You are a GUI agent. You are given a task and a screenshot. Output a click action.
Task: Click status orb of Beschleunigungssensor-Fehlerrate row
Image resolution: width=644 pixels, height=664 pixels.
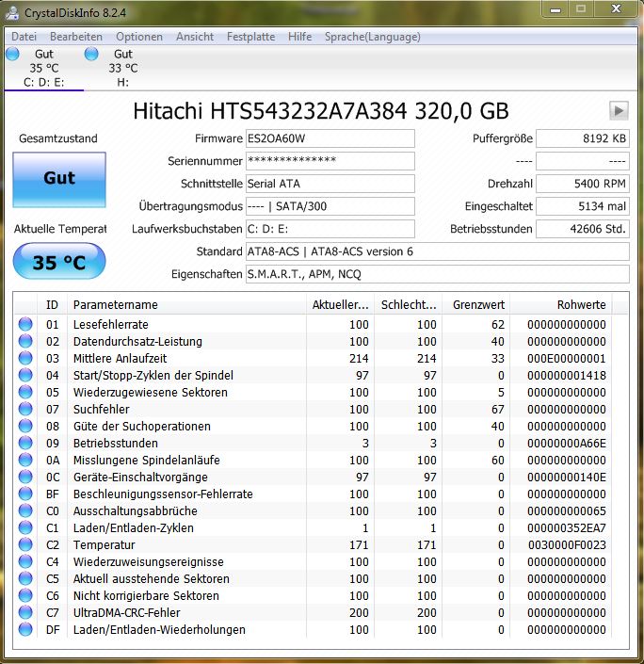(25, 494)
